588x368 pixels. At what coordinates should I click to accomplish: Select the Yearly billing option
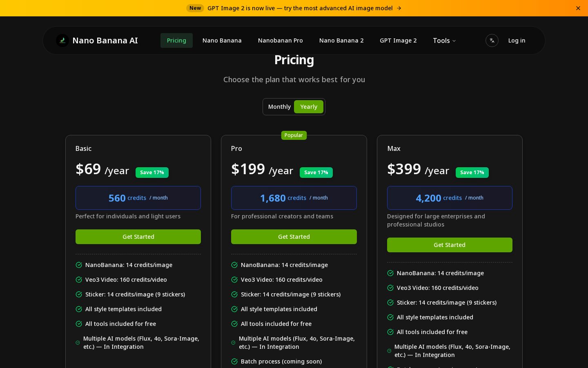click(x=309, y=107)
